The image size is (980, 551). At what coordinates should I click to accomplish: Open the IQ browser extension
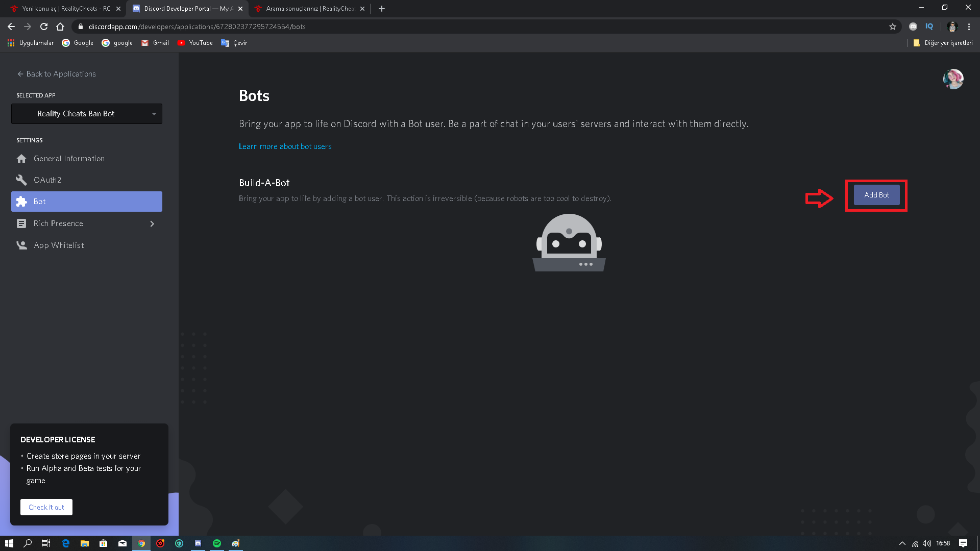(x=929, y=27)
